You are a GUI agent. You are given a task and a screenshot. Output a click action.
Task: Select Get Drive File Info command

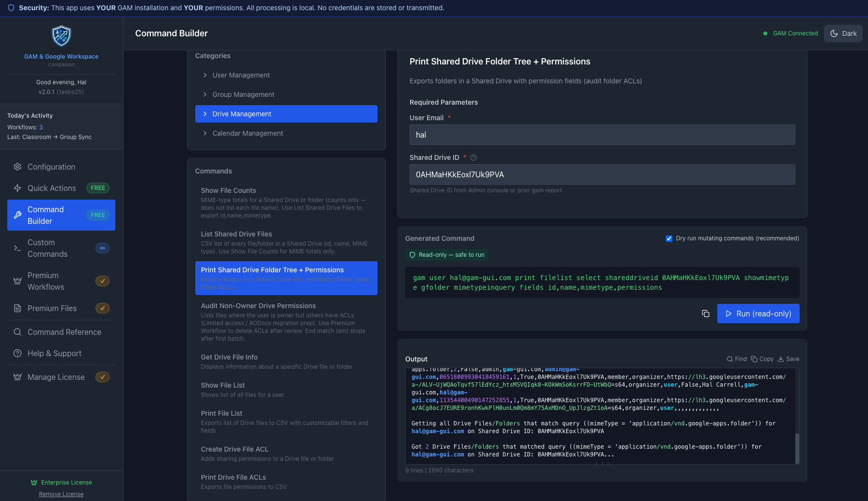coord(286,361)
